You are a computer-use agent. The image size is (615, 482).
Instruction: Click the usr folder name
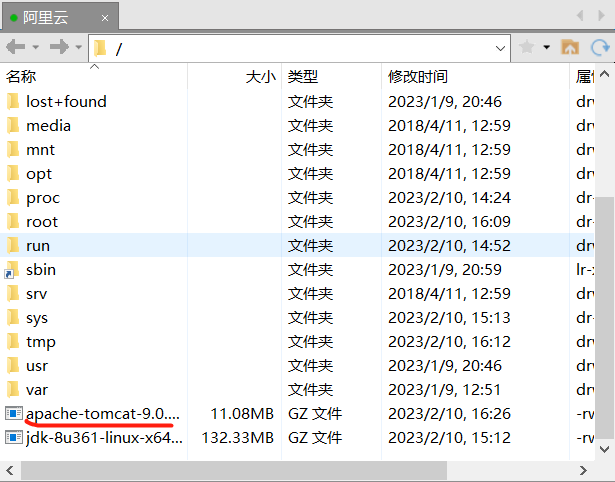(x=37, y=366)
